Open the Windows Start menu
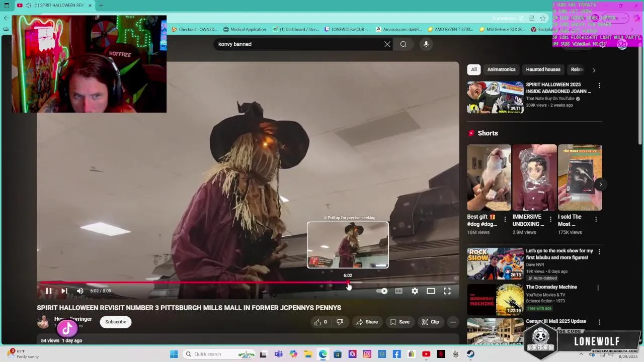 click(x=174, y=354)
